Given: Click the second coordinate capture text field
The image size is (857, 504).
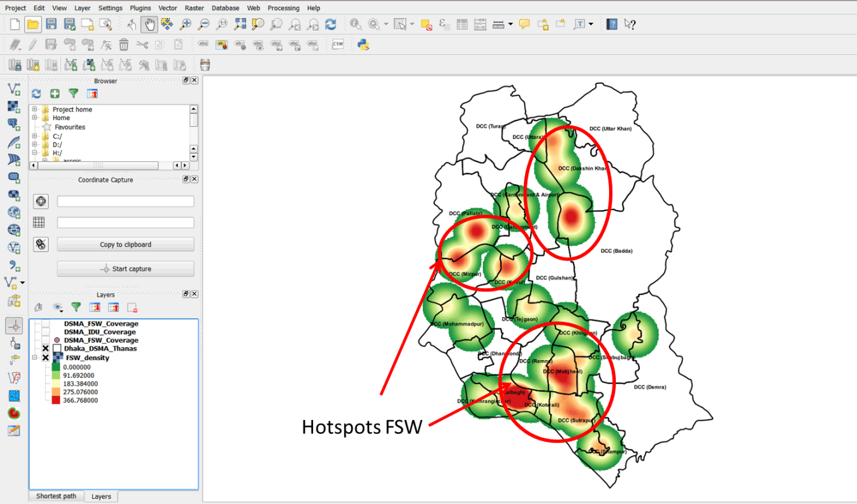Looking at the screenshot, I should (126, 223).
